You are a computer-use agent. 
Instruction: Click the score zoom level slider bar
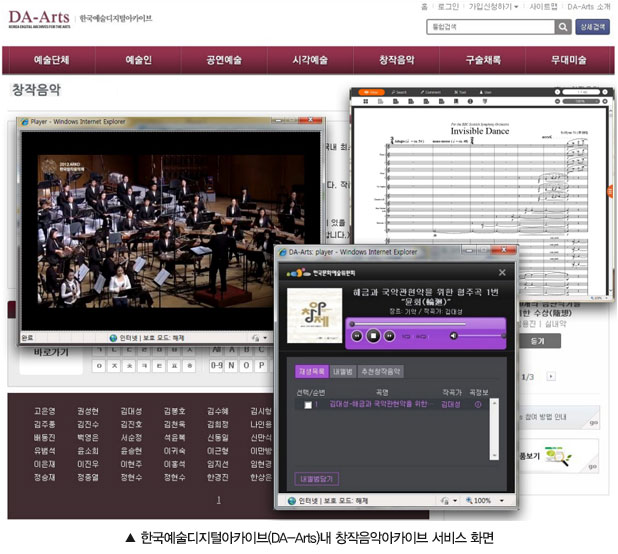point(581,101)
